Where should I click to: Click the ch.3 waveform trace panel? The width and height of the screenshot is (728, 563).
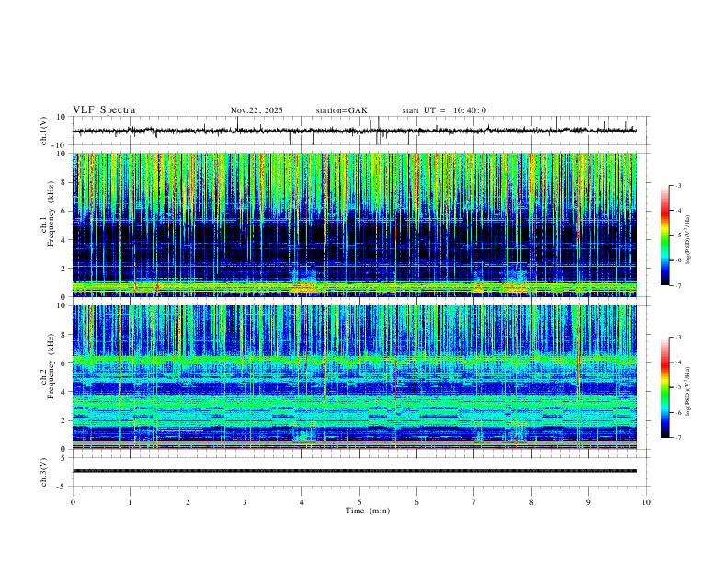pos(361,472)
